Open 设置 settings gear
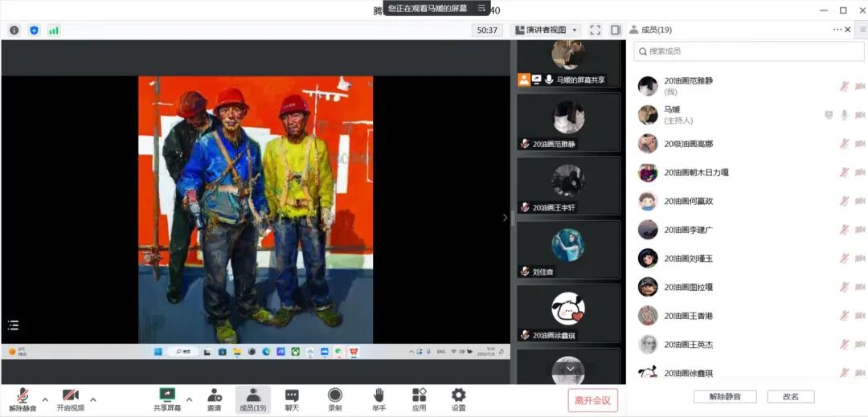The width and height of the screenshot is (868, 417). tap(458, 395)
